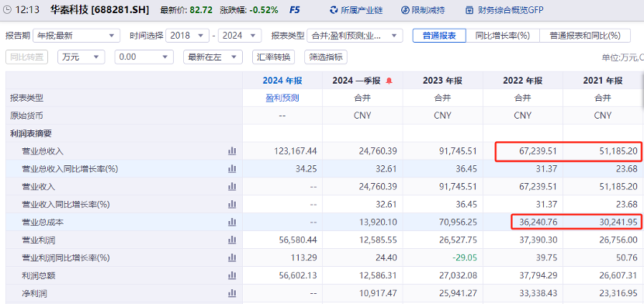Open the chart icon for 净利润
Image resolution: width=644 pixels, height=304 pixels.
click(232, 293)
